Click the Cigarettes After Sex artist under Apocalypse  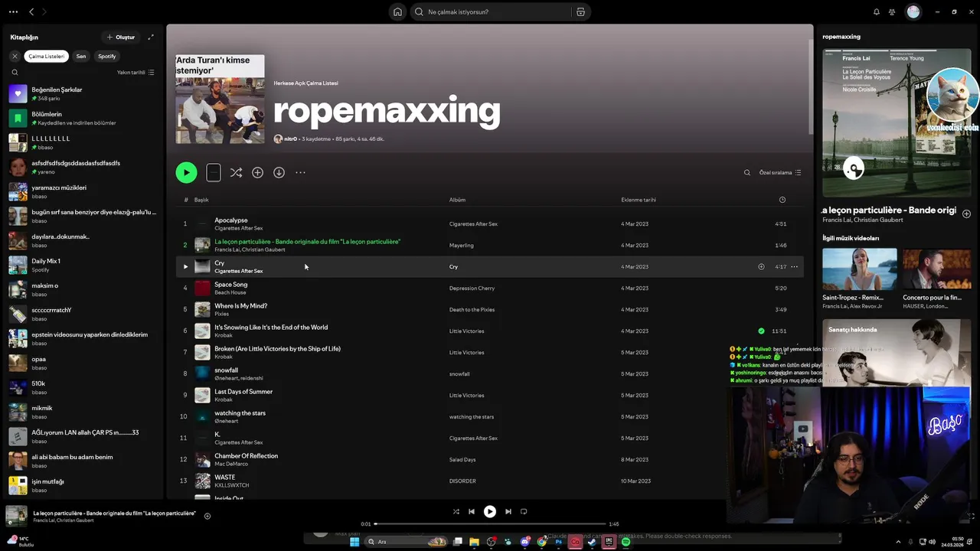239,228
